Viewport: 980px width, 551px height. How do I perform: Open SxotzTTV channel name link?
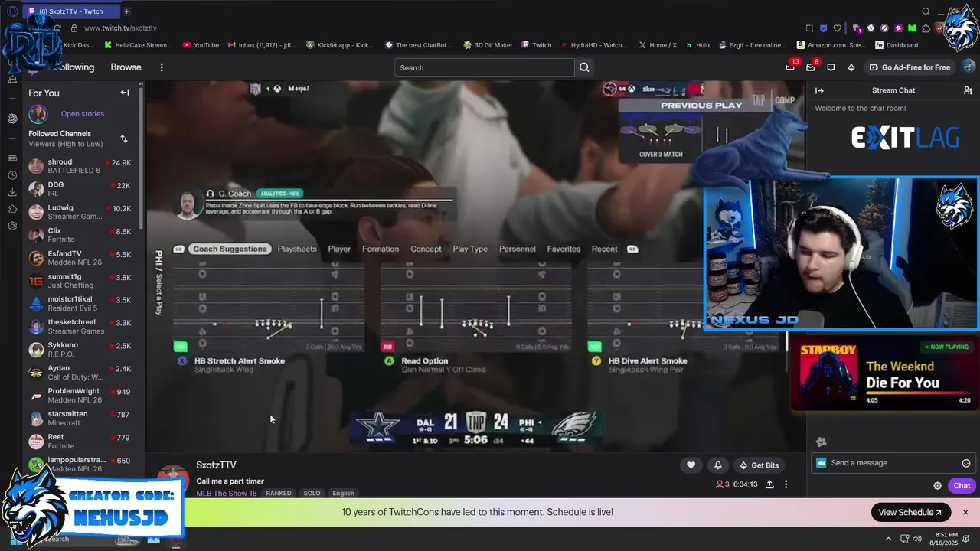pos(216,465)
